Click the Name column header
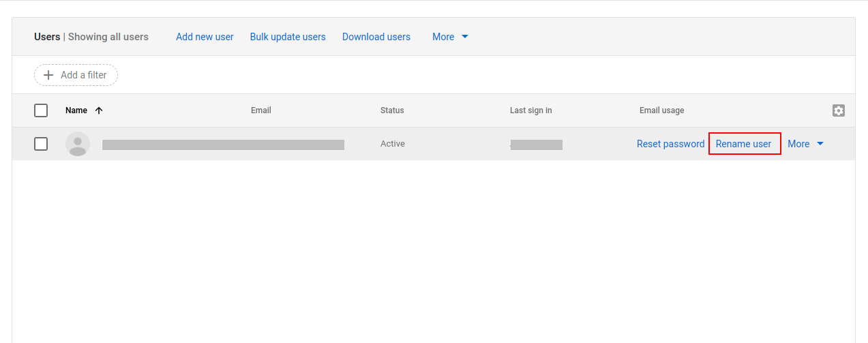Image resolution: width=868 pixels, height=343 pixels. point(76,110)
